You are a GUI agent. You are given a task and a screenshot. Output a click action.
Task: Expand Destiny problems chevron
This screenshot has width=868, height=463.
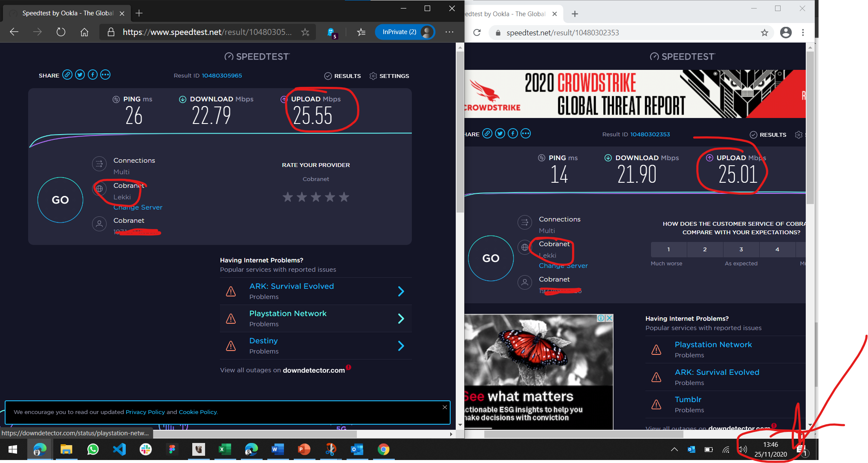pyautogui.click(x=401, y=346)
